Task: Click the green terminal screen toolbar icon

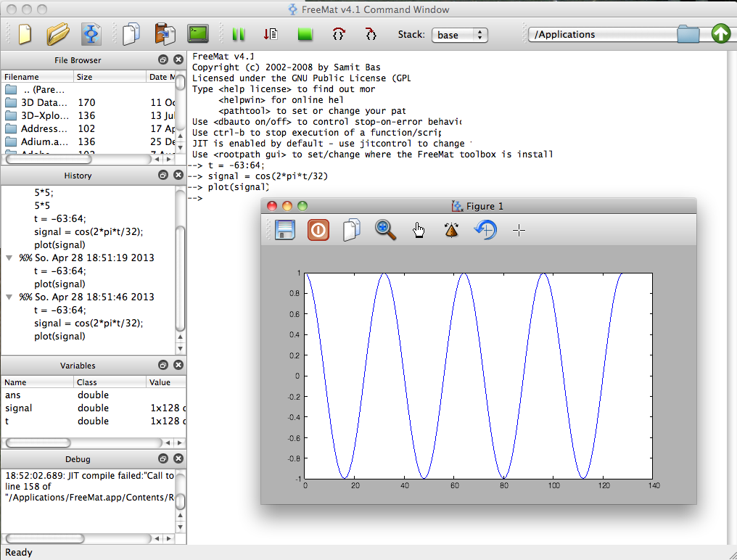Action: (x=198, y=34)
